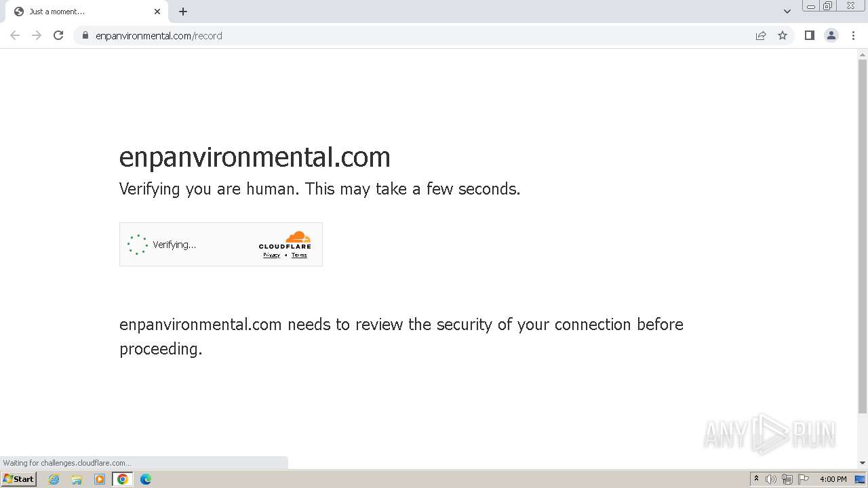
Task: Click the address bar URL field
Action: 407,35
